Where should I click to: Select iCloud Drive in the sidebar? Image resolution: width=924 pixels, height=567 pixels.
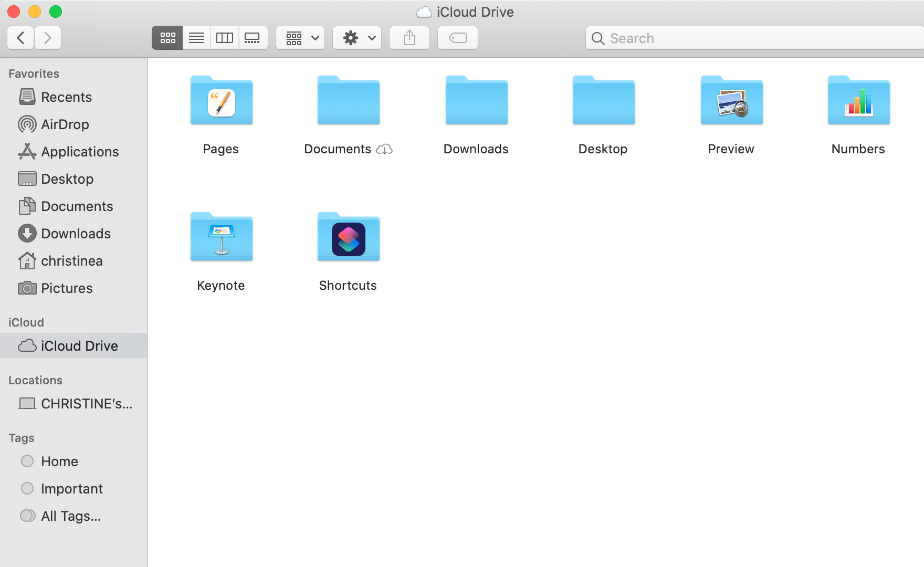click(x=73, y=345)
